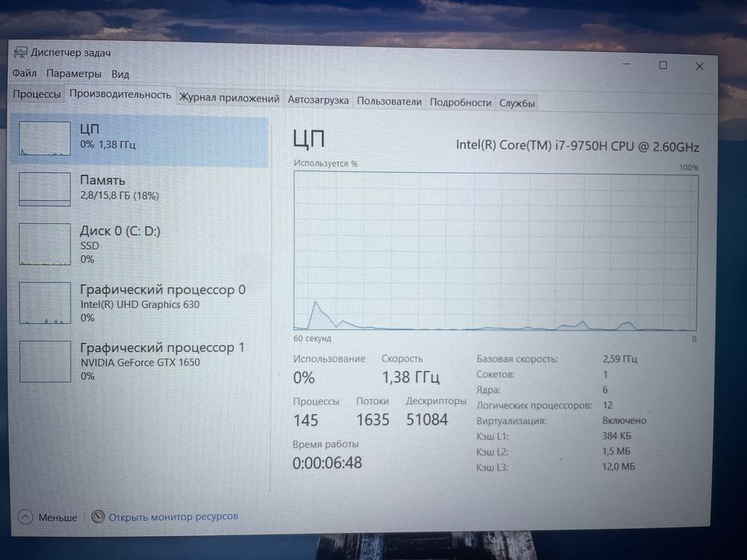747x560 pixels.
Task: Click the Виртуализация Включено value
Action: [624, 421]
